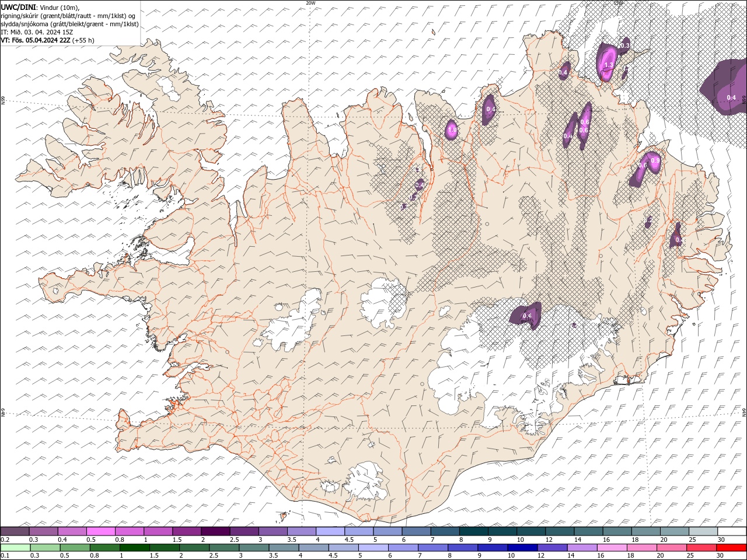Select the 'slydda/snjókoma' legend description line
747x560 pixels.
(x=70, y=23)
